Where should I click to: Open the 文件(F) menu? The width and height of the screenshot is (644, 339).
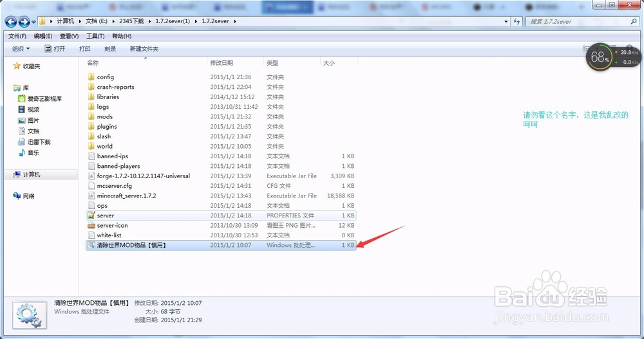point(17,36)
